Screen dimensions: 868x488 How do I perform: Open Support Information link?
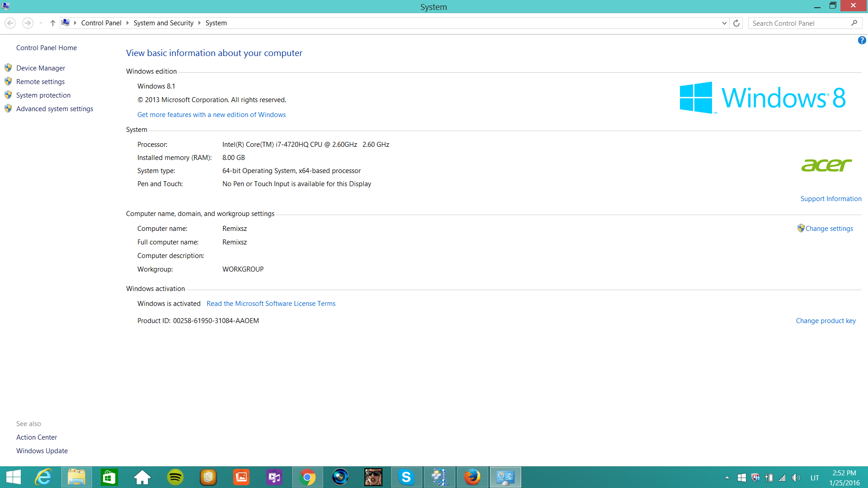point(831,199)
